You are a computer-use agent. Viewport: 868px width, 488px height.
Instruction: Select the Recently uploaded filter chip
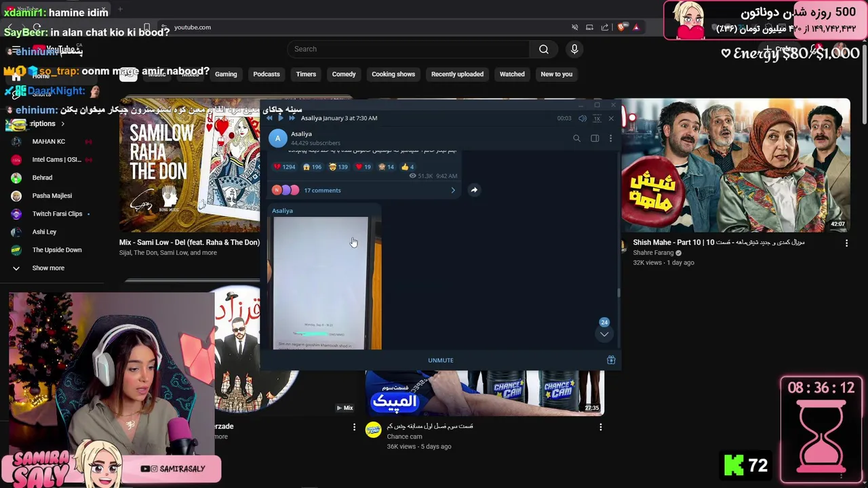click(457, 74)
